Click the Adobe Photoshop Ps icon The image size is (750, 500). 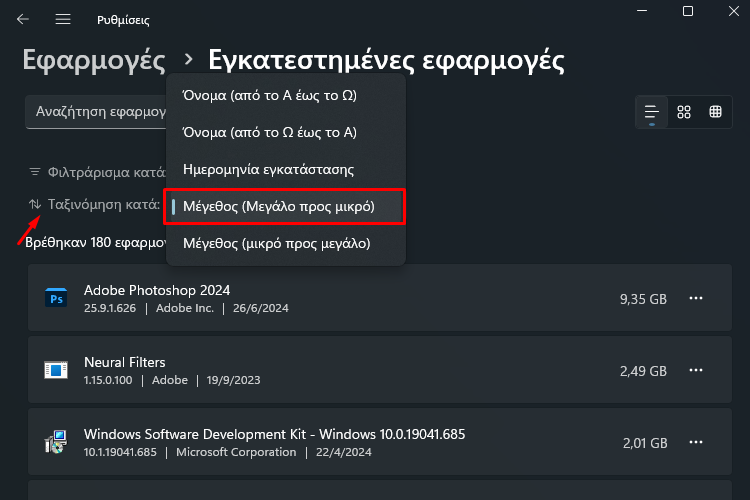(x=56, y=298)
